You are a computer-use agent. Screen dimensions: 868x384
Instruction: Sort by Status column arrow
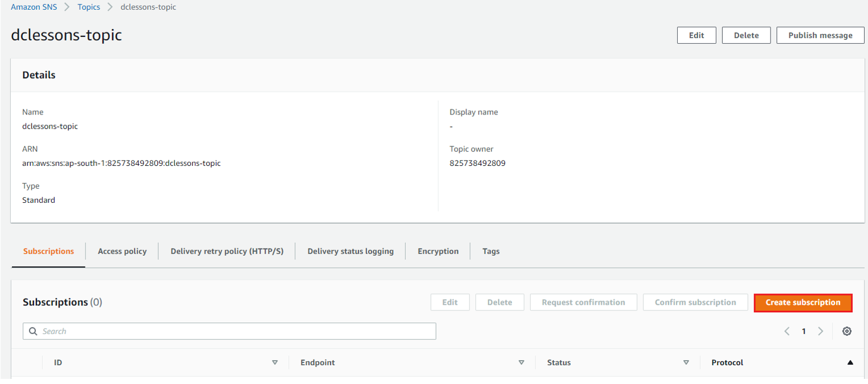tap(686, 362)
